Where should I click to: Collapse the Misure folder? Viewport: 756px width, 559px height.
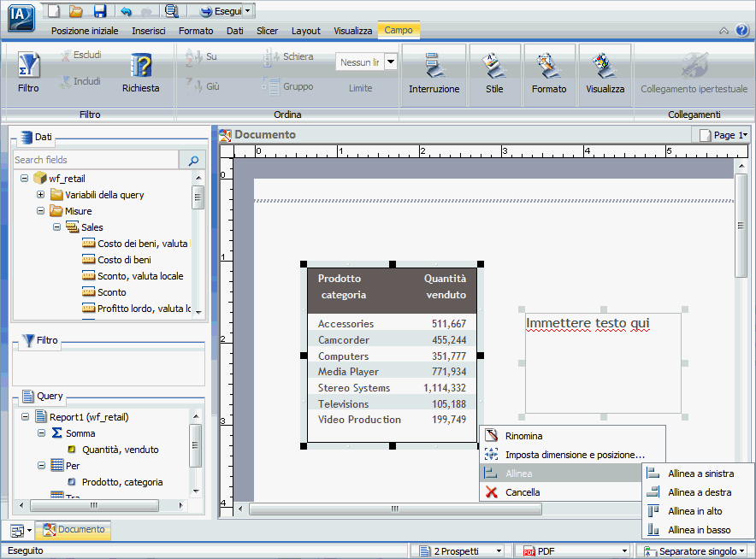40,211
